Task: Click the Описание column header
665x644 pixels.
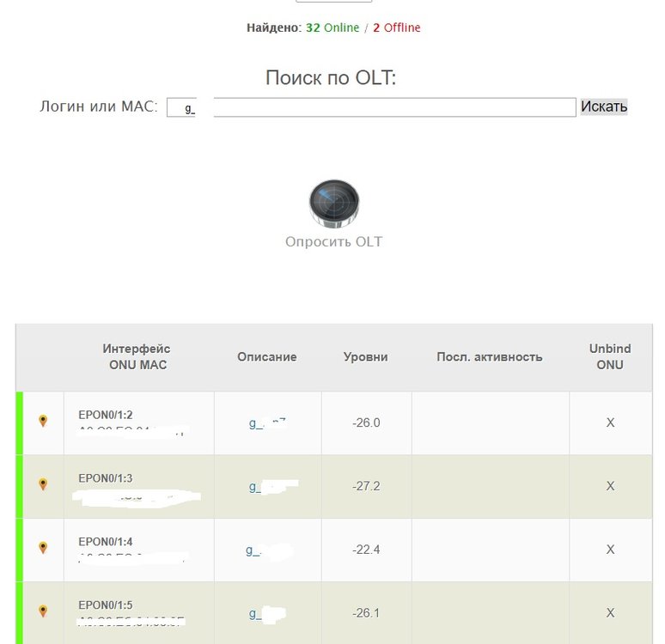Action: point(267,356)
